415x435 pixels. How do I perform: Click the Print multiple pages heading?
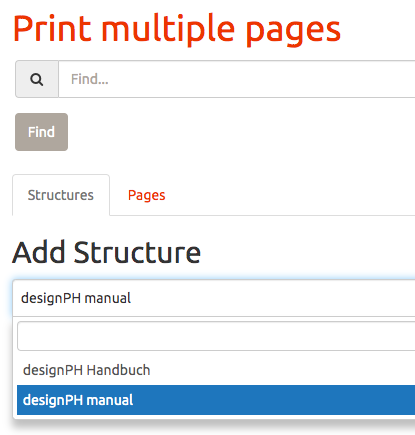[x=177, y=31]
